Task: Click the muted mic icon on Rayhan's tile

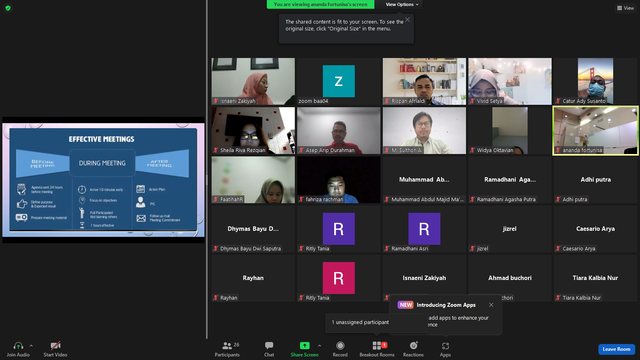Action: [x=216, y=298]
